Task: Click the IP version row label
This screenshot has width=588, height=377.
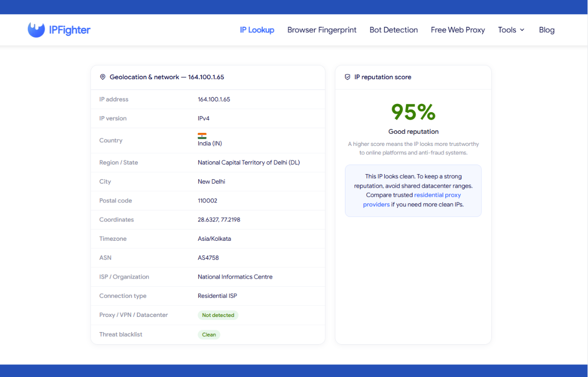Action: click(x=113, y=118)
